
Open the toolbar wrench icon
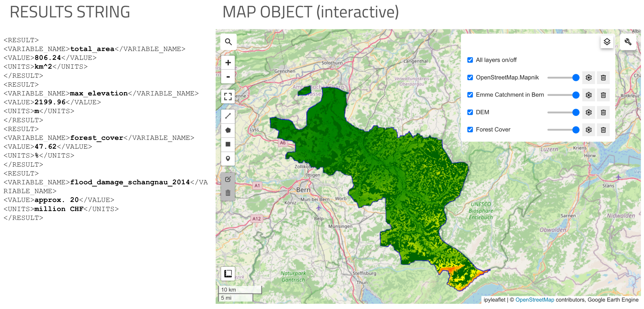(628, 42)
